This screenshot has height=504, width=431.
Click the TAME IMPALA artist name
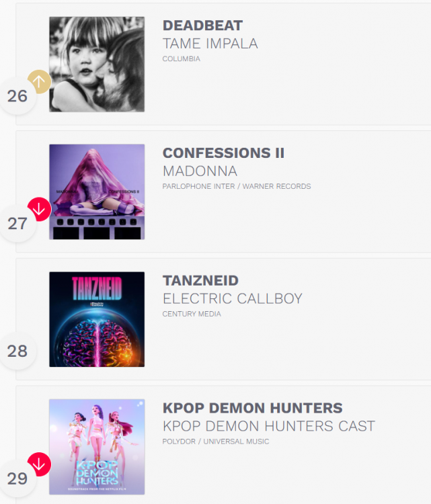[x=210, y=44]
